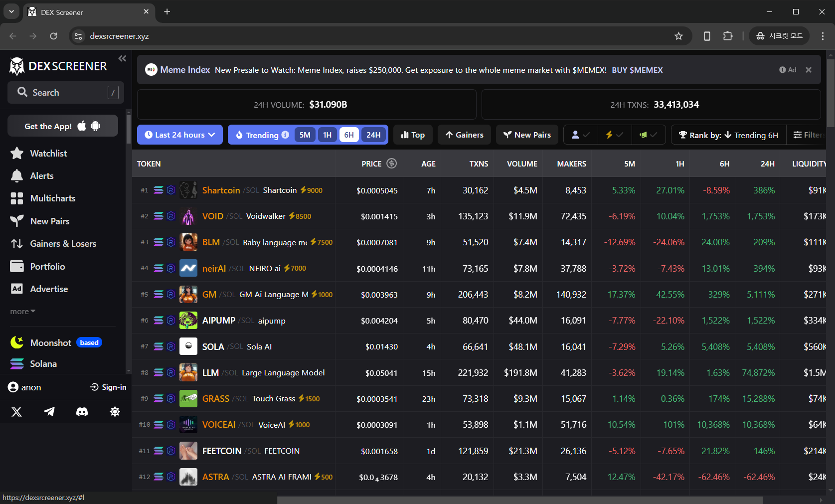Bookmark the page with star icon
Viewport: 835px width, 504px height.
(x=678, y=36)
